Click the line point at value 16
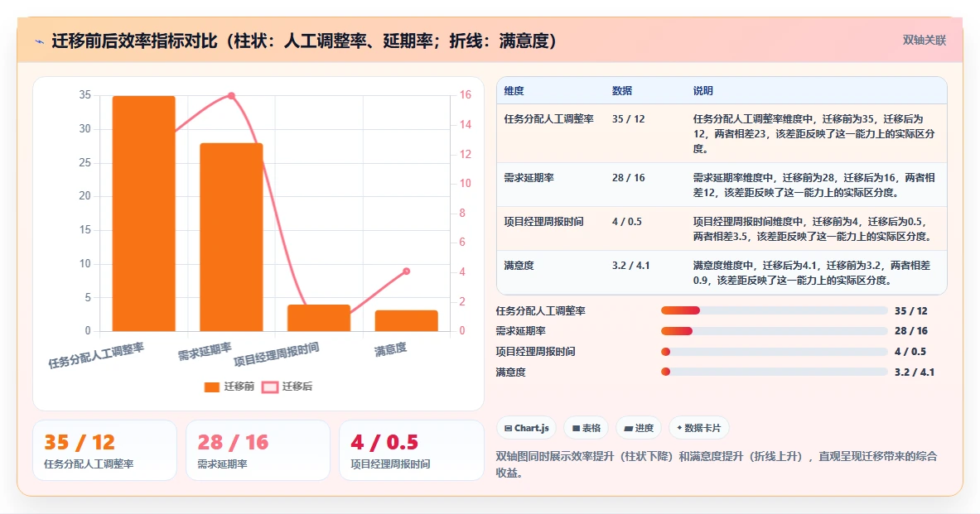 tap(231, 95)
